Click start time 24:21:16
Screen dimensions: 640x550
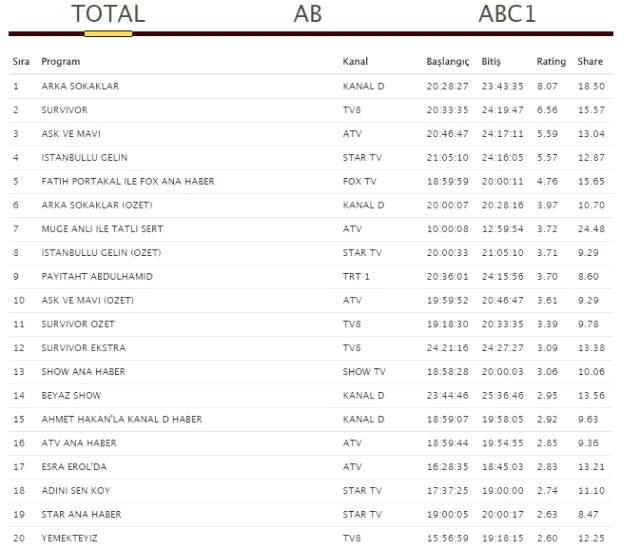[447, 348]
